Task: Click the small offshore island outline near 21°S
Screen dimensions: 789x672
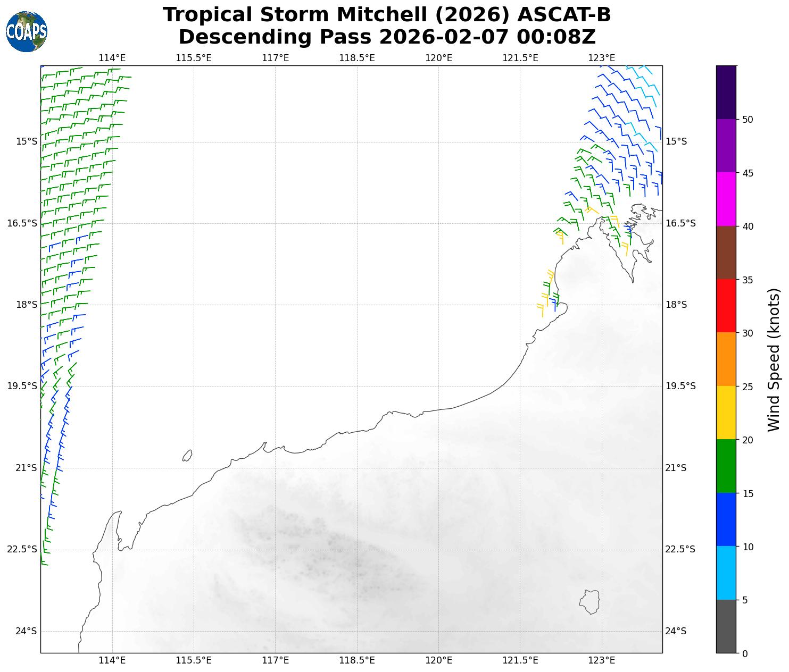Action: tap(187, 456)
